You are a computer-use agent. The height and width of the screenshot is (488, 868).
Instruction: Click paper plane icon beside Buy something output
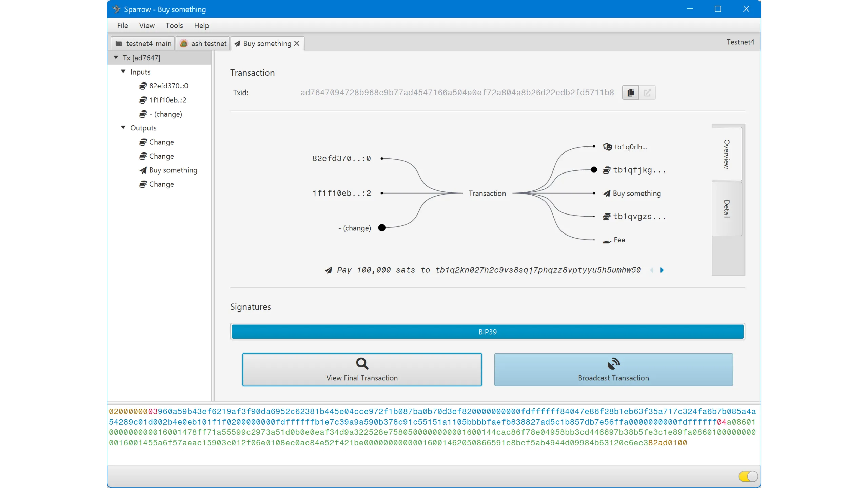pyautogui.click(x=607, y=194)
